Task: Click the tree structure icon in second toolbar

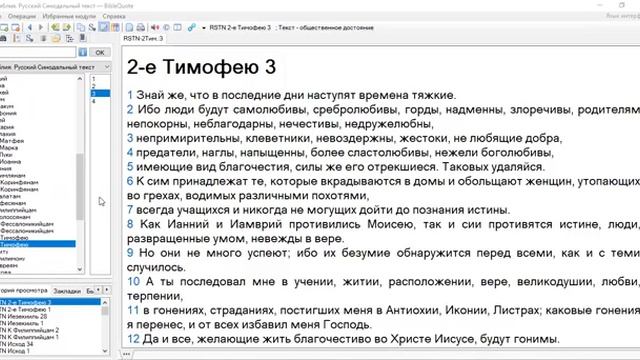Action: click(x=69, y=38)
